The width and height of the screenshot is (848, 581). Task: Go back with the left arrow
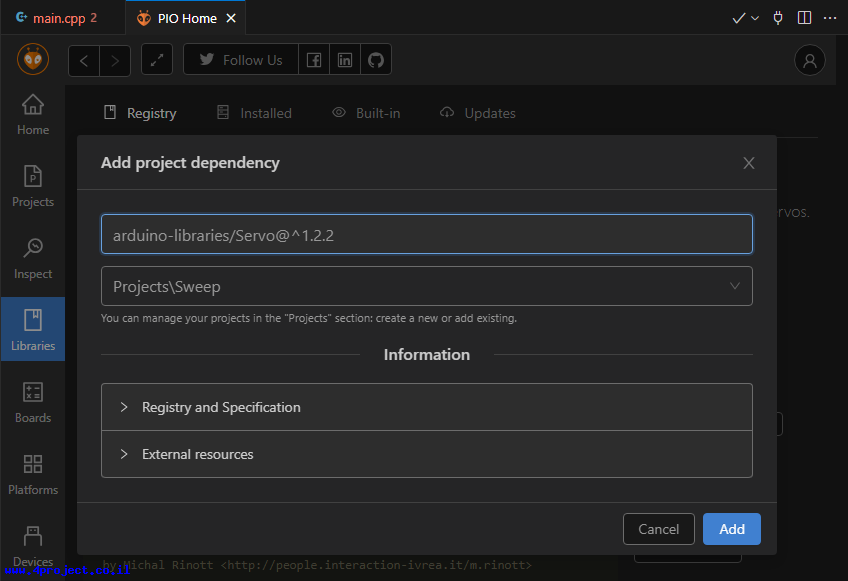coord(84,60)
